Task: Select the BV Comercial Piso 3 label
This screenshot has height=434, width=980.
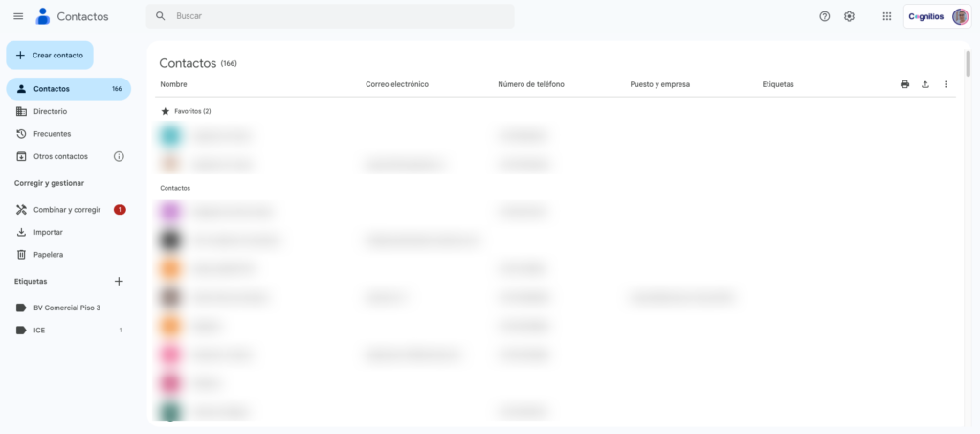Action: pyautogui.click(x=68, y=308)
